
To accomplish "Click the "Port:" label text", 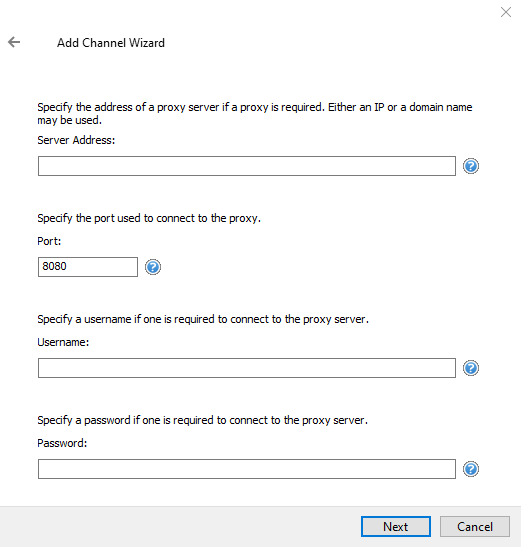I will [x=49, y=241].
